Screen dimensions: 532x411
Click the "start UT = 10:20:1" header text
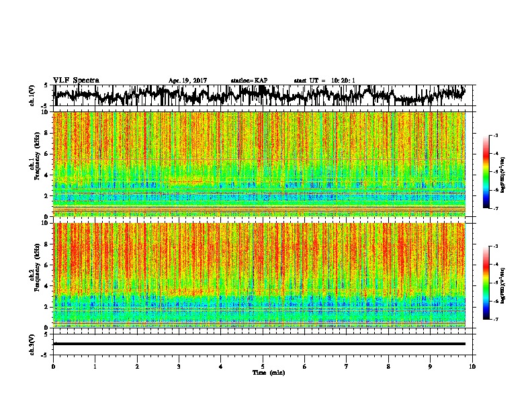click(324, 81)
